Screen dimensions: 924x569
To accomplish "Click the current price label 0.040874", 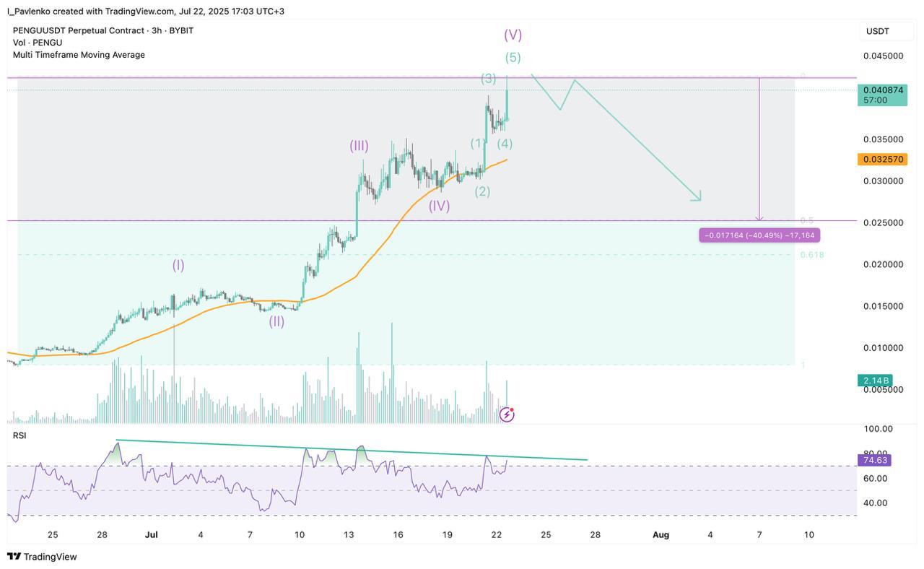I will tap(883, 95).
